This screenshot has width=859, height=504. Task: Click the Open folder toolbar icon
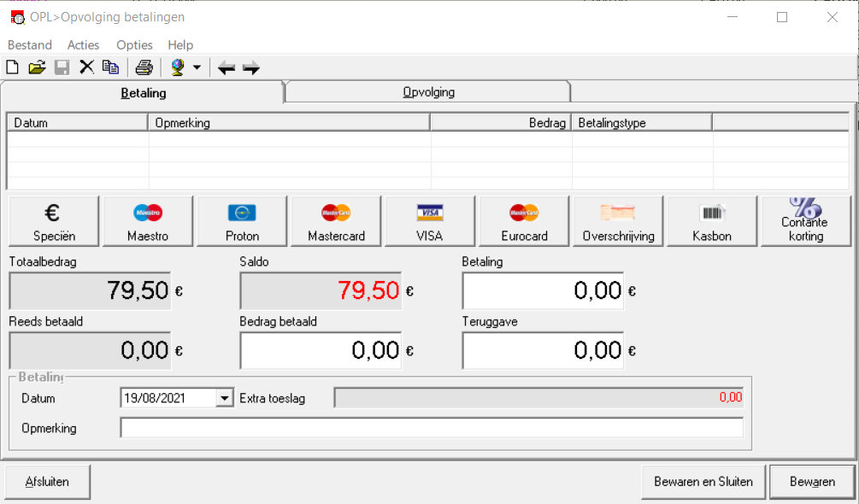(37, 67)
